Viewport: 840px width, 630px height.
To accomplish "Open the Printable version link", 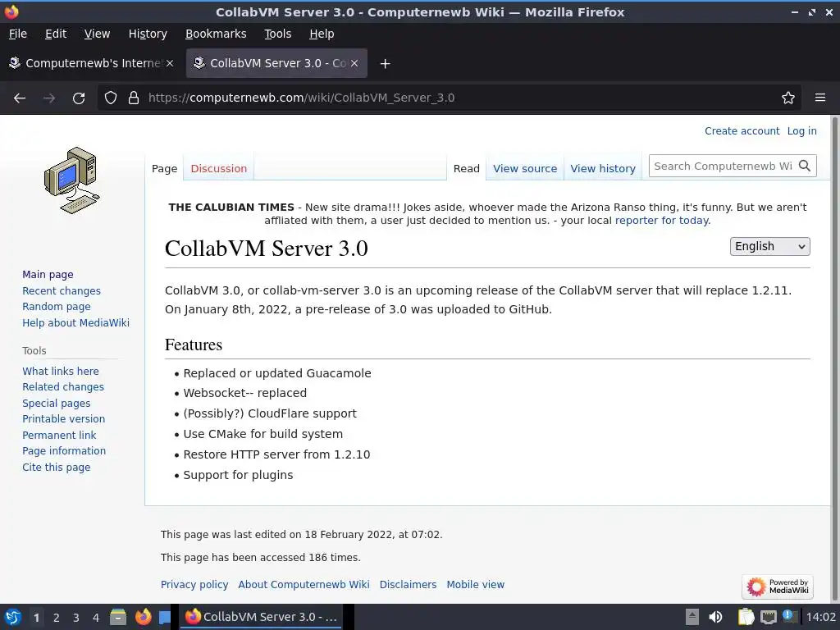I will [63, 419].
